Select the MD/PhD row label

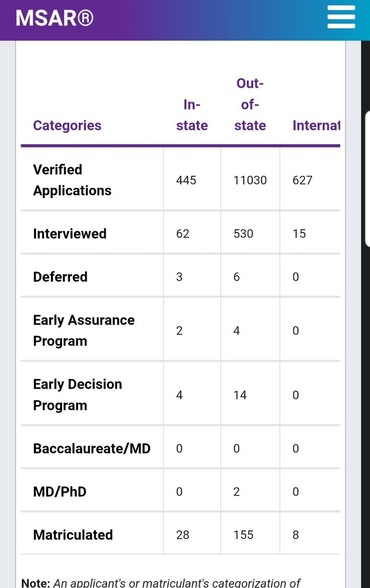tap(60, 492)
